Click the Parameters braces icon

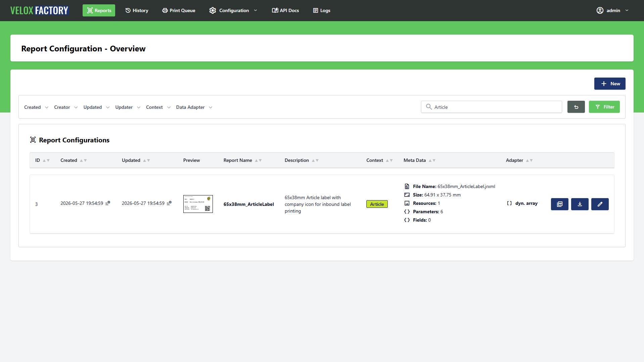tap(407, 212)
